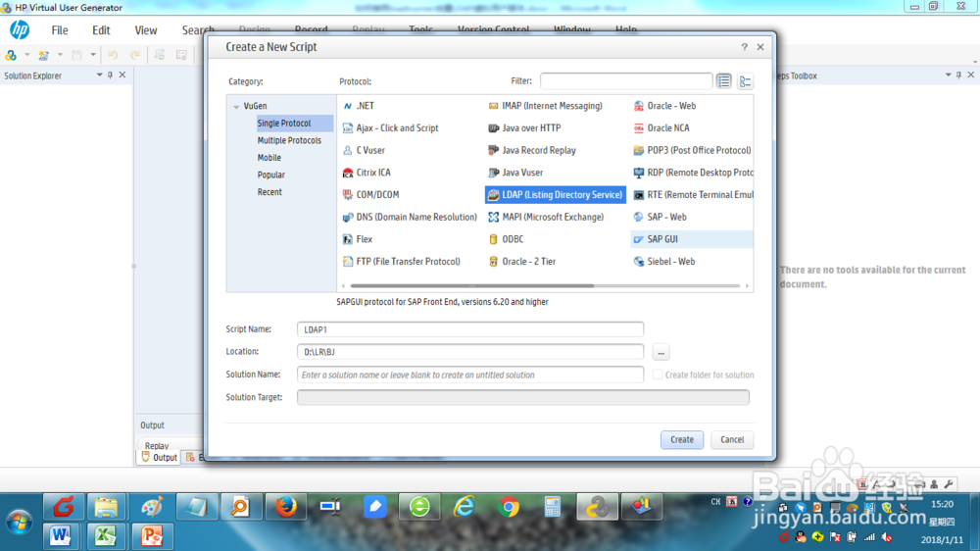Pick RDP (Remote Desktop Protocol)
This screenshot has height=551, width=980.
pos(693,173)
